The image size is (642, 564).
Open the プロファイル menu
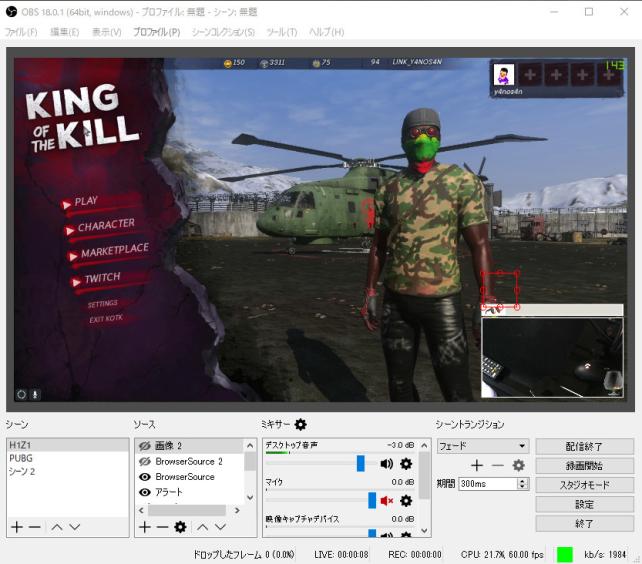[x=156, y=32]
